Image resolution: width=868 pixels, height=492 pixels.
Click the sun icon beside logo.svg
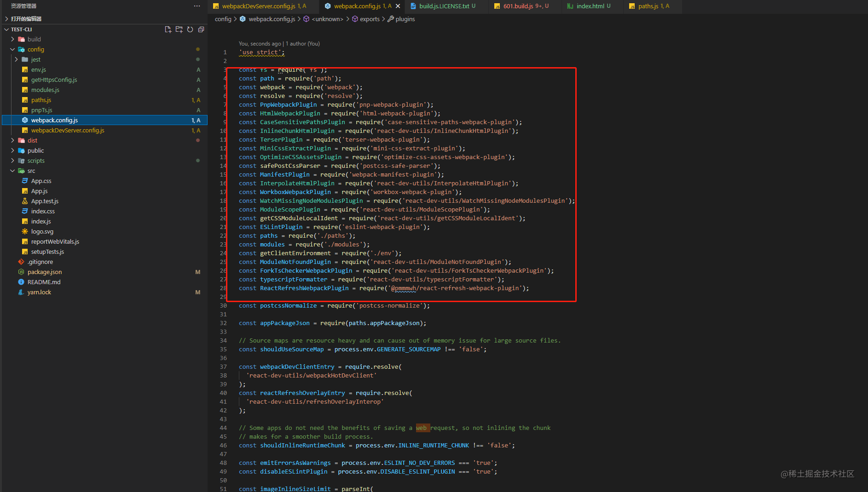(x=25, y=232)
